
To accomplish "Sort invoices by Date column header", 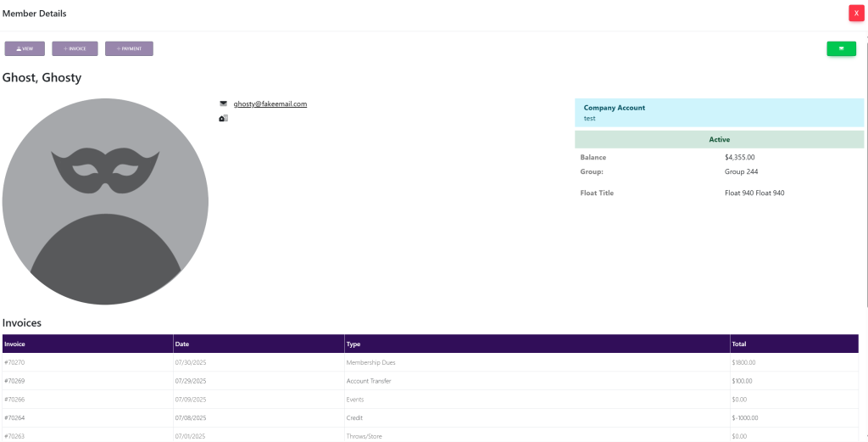I will click(182, 344).
